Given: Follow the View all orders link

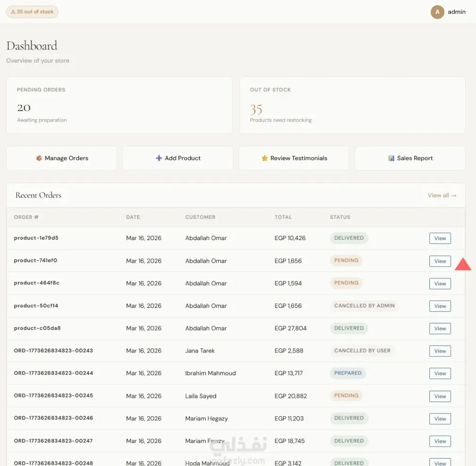Looking at the screenshot, I should click(442, 195).
